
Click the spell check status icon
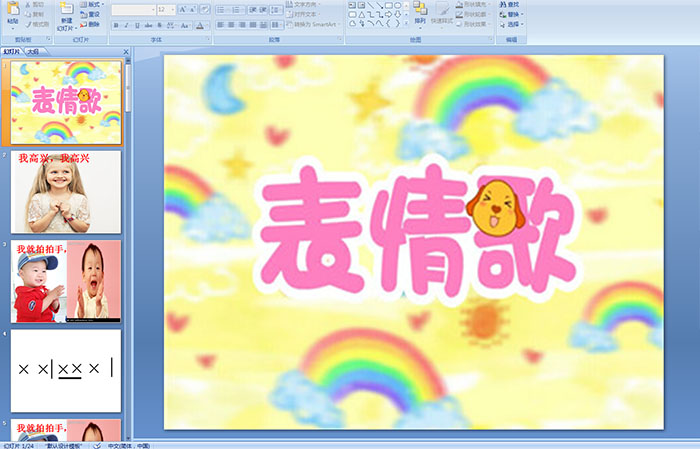pyautogui.click(x=97, y=445)
